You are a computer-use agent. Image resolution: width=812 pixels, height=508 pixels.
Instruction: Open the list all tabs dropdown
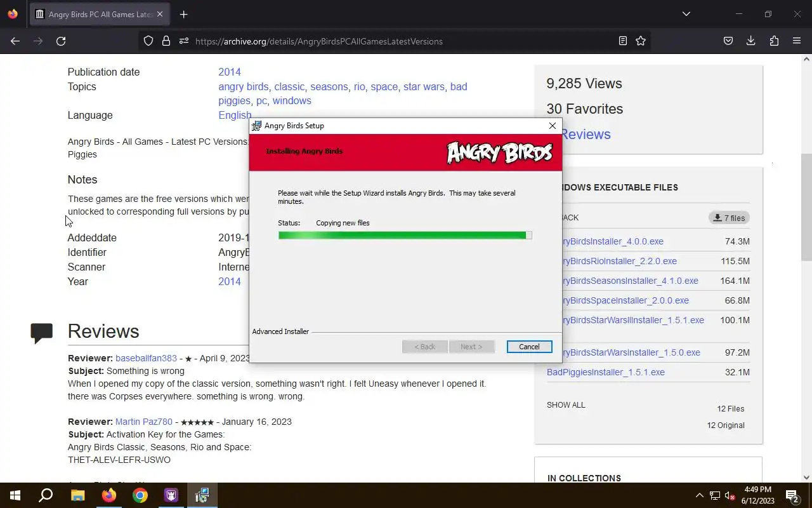(x=686, y=14)
